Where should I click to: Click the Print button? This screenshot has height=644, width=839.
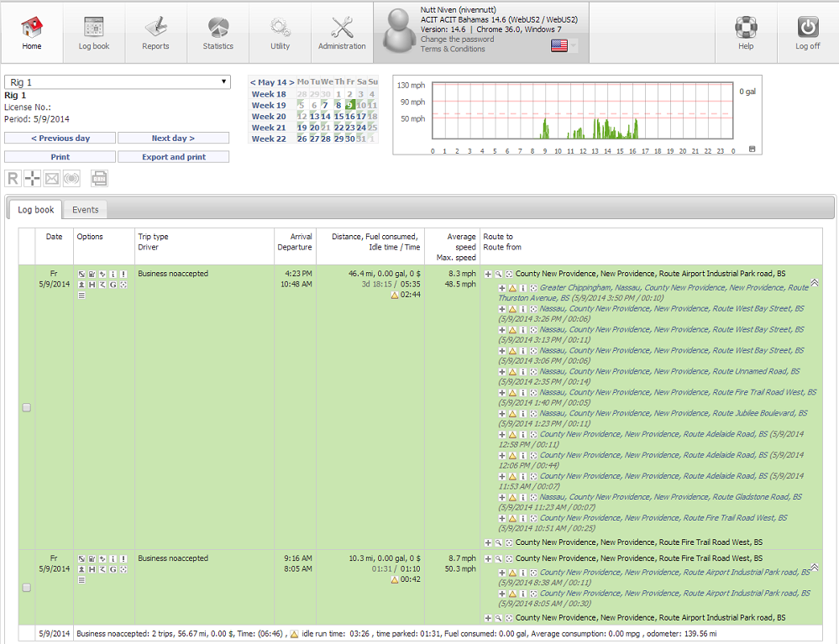(x=60, y=157)
